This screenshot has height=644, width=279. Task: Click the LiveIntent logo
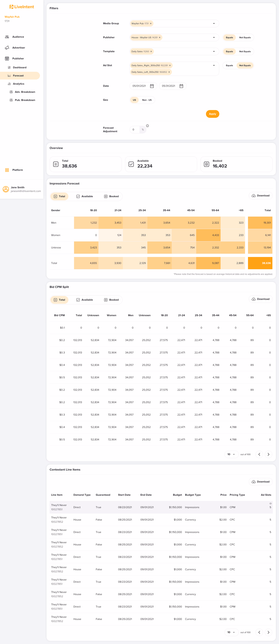pos(22,7)
